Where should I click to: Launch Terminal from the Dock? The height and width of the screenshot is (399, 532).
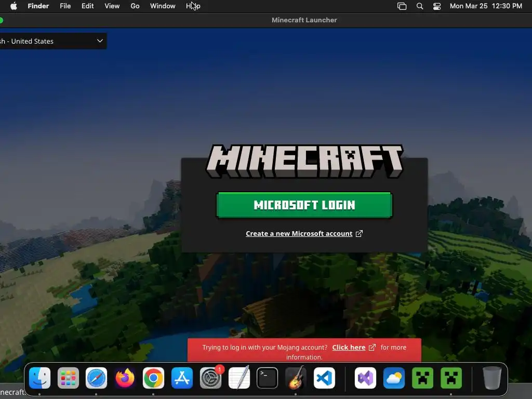click(x=268, y=378)
